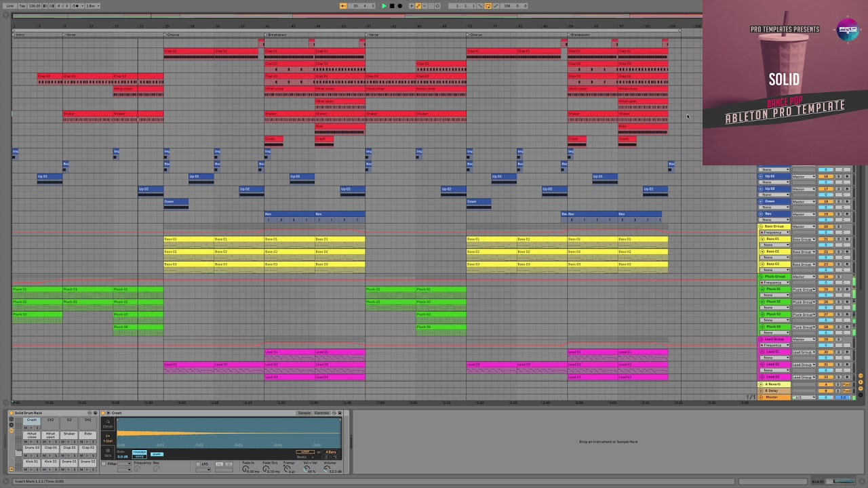Collapse the Bass Group track
The image size is (868, 488).
pos(760,226)
